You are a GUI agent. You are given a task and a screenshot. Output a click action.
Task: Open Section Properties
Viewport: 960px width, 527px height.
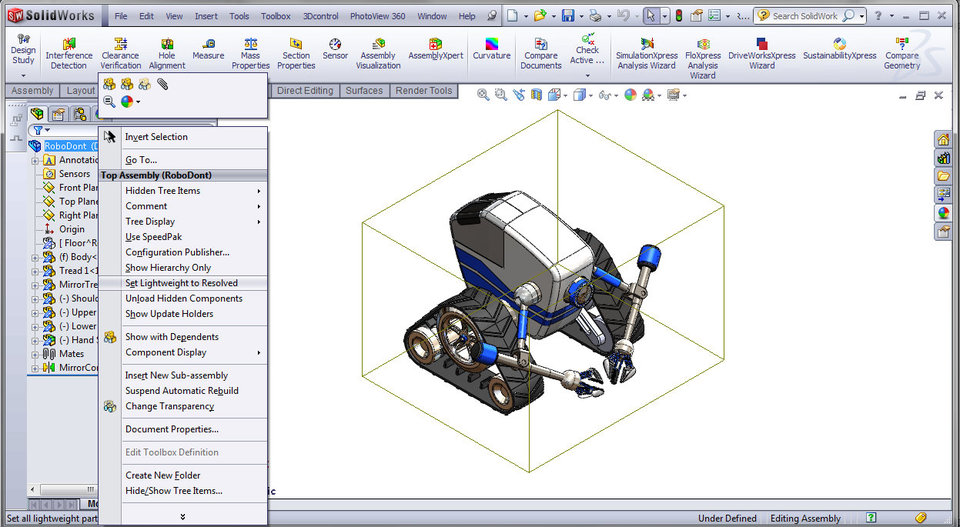pyautogui.click(x=296, y=53)
